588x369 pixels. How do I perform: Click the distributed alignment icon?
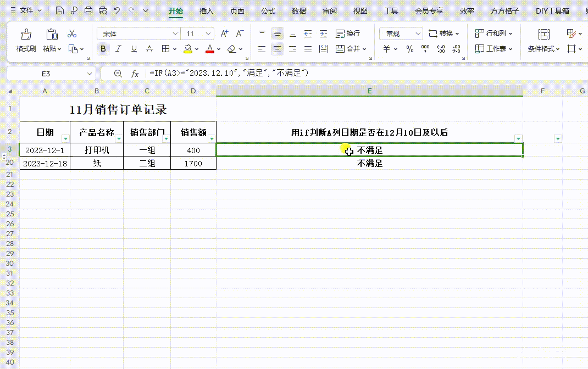pos(323,49)
